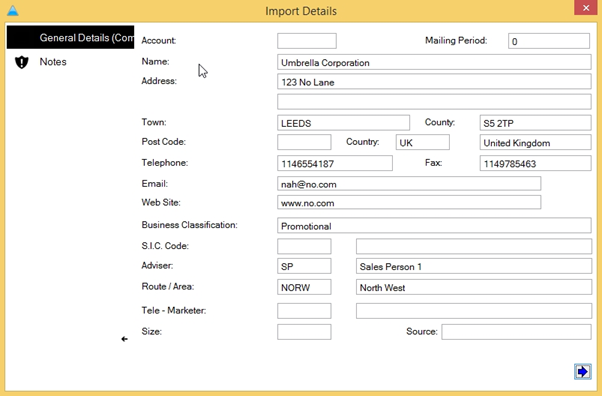Viewport: 602px width, 396px height.
Task: Click the Name field containing Umbrella Corporation
Action: 434,62
